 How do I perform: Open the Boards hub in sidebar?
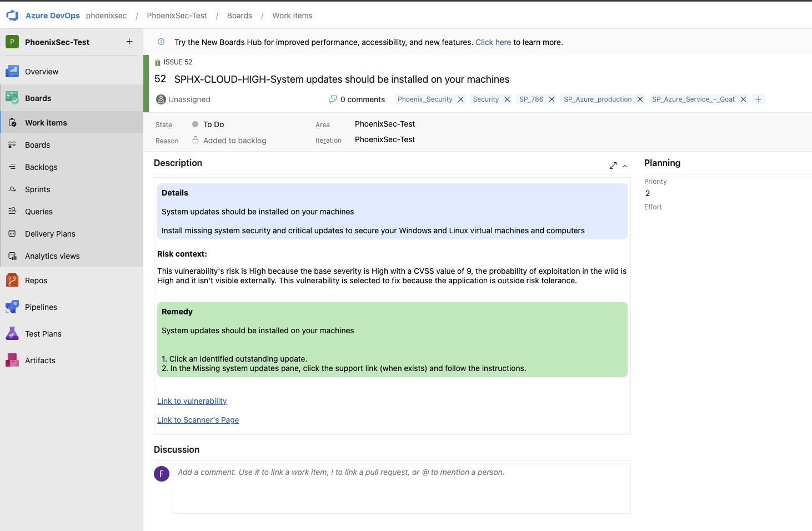tap(71, 98)
